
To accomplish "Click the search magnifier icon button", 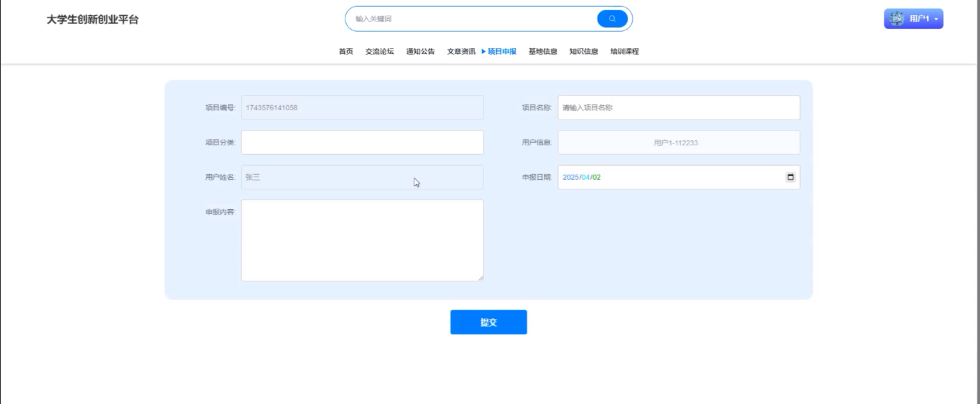I will coord(612,19).
